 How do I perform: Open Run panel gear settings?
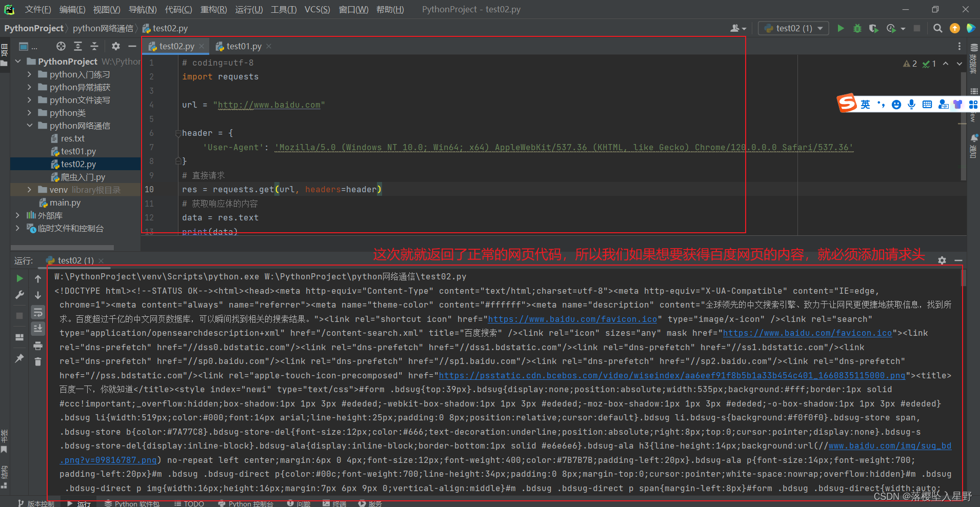click(942, 260)
